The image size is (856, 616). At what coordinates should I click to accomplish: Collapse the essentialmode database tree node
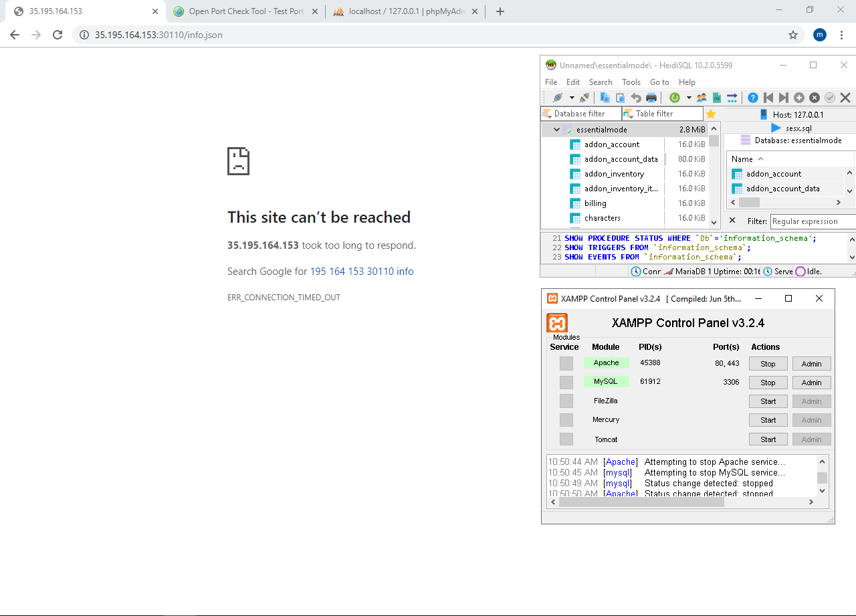[556, 130]
